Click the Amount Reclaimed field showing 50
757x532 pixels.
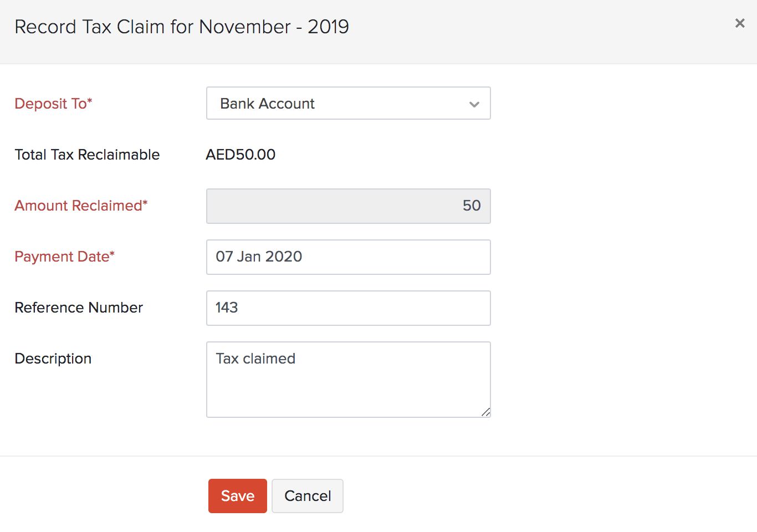[x=348, y=206]
